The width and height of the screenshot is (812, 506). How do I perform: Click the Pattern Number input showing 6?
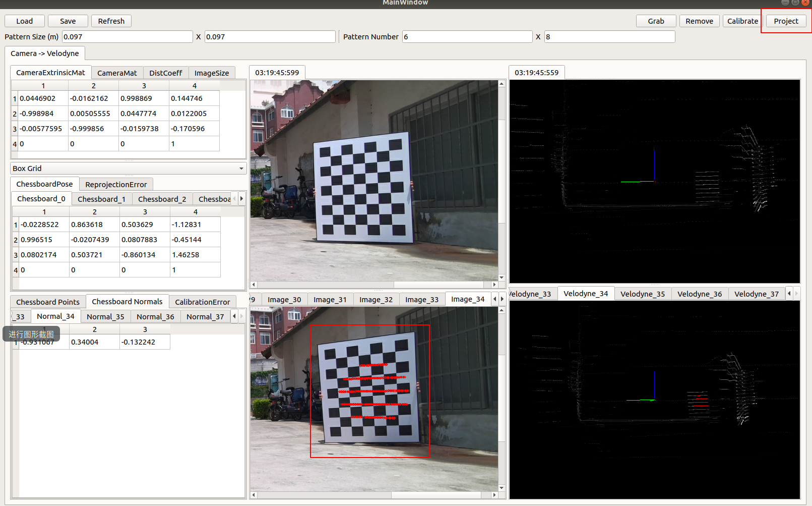[467, 36]
